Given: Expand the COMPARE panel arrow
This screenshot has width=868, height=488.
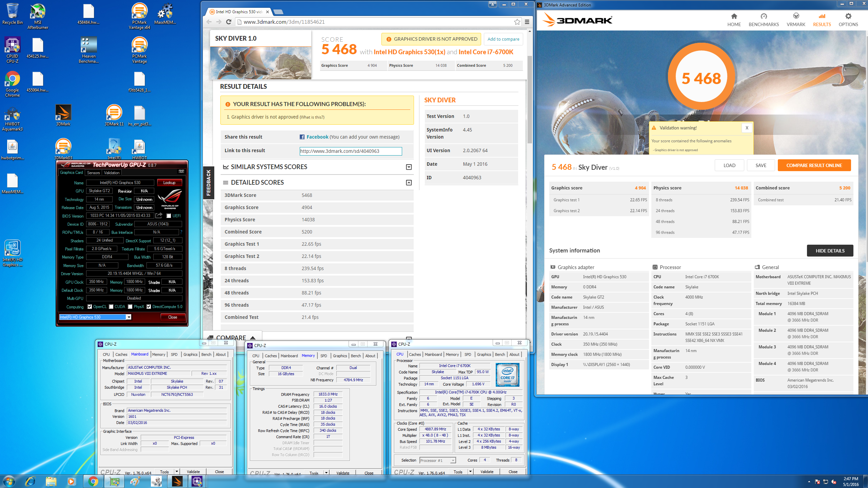Looking at the screenshot, I should tap(253, 338).
